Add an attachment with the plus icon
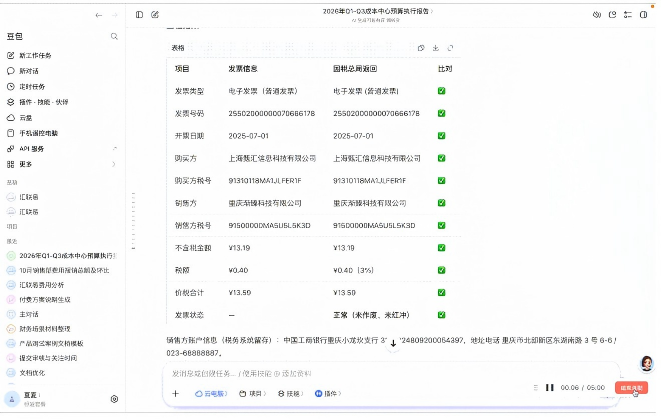 point(176,394)
